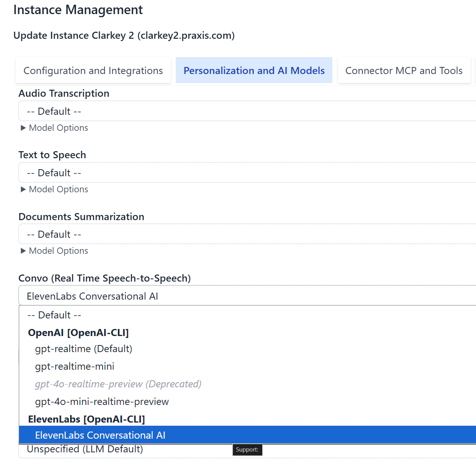The width and height of the screenshot is (476, 468).
Task: Open Configuration and Integrations tab
Action: point(93,70)
